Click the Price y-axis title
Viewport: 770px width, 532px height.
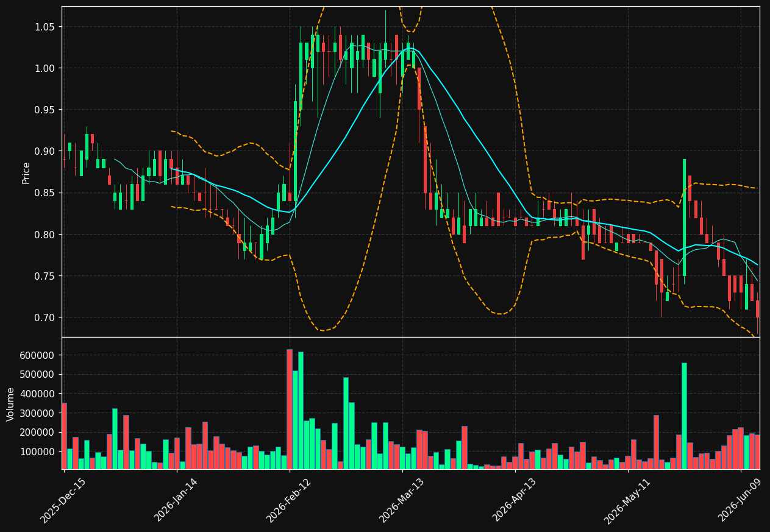tap(26, 172)
